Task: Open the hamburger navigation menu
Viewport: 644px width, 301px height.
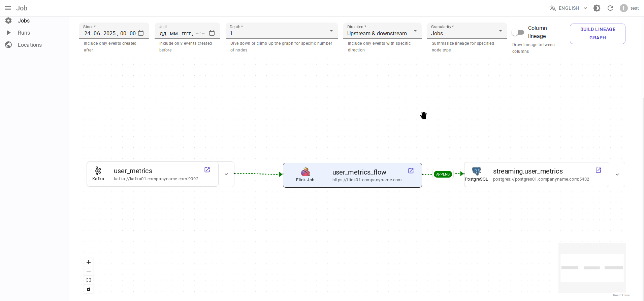Action: [8, 8]
